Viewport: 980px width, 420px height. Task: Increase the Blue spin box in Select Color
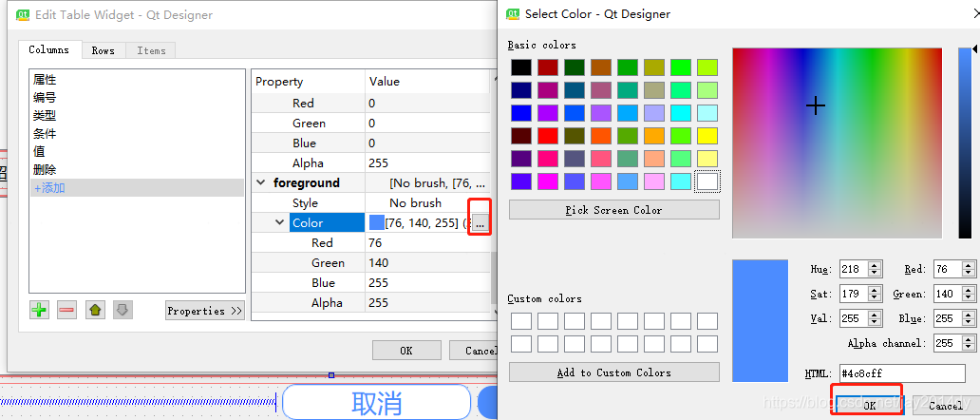(x=969, y=315)
